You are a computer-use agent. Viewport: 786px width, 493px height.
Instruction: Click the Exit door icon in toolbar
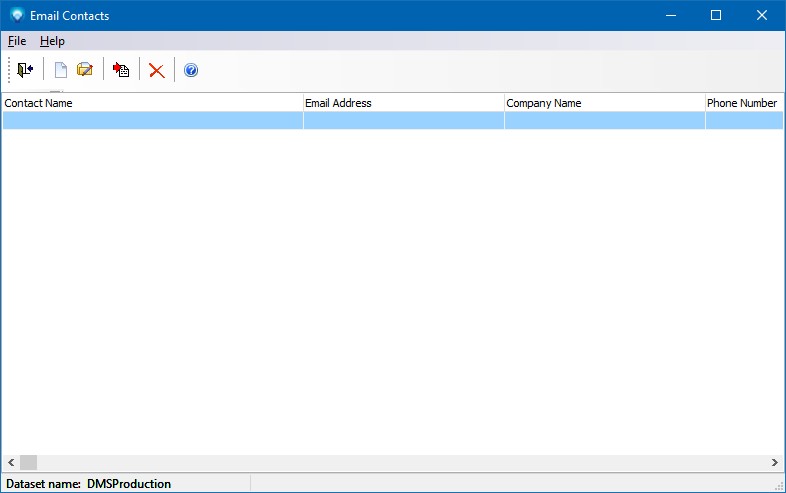[25, 70]
